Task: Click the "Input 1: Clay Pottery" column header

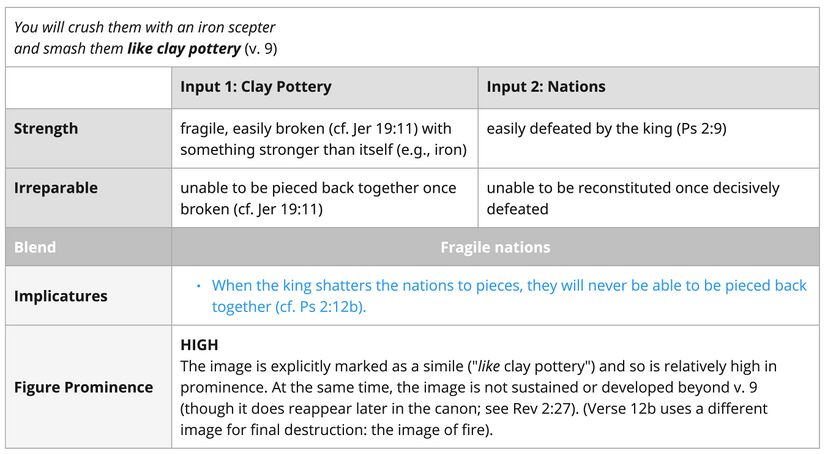Action: tap(255, 87)
